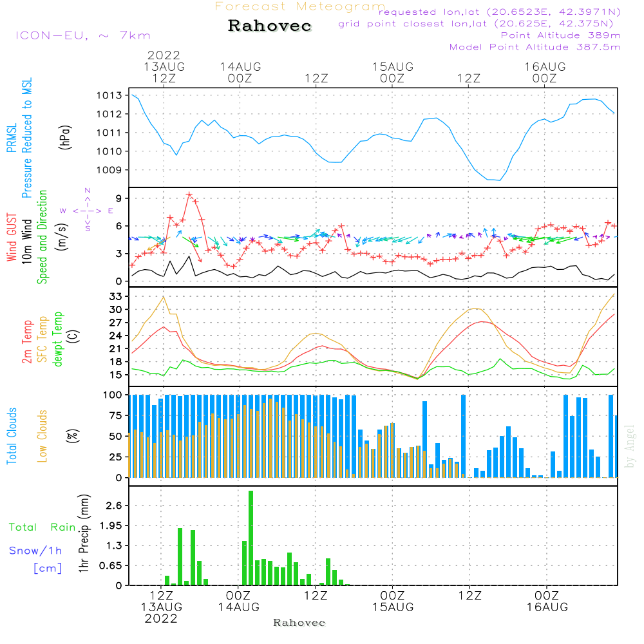Image resolution: width=644 pixels, height=644 pixels.
Task: Click the 27 value on temperature axis
Action: coord(115,323)
